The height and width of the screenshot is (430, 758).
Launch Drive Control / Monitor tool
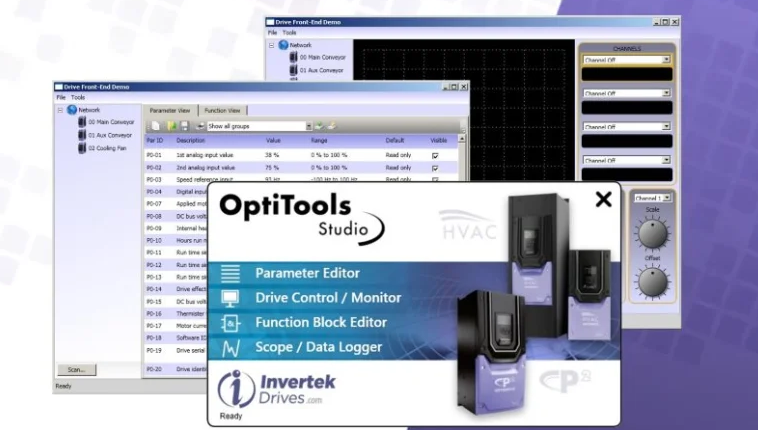pos(328,298)
